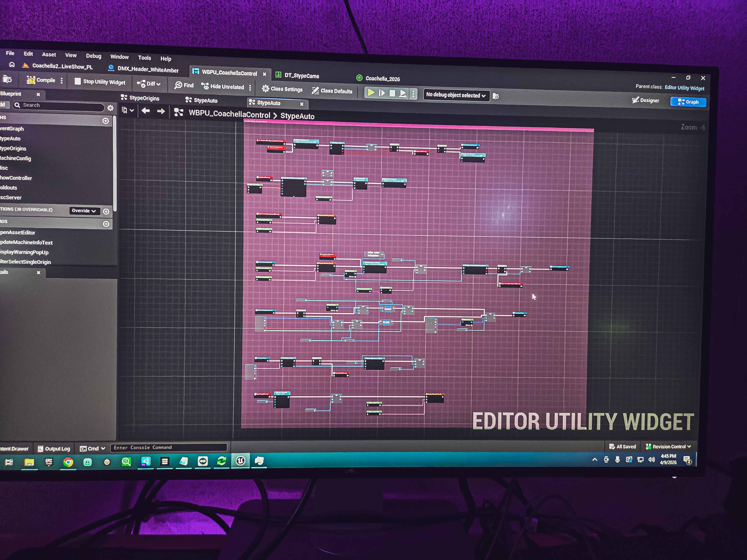This screenshot has width=747, height=560.
Task: Click the Stop simulation square icon
Action: [392, 93]
